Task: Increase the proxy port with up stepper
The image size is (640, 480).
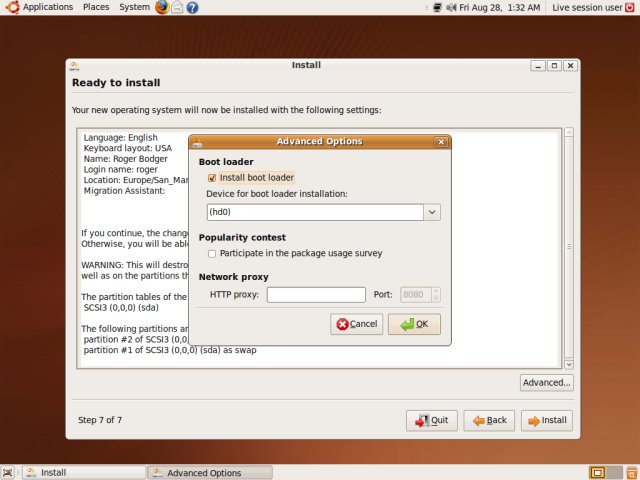Action: pos(436,291)
